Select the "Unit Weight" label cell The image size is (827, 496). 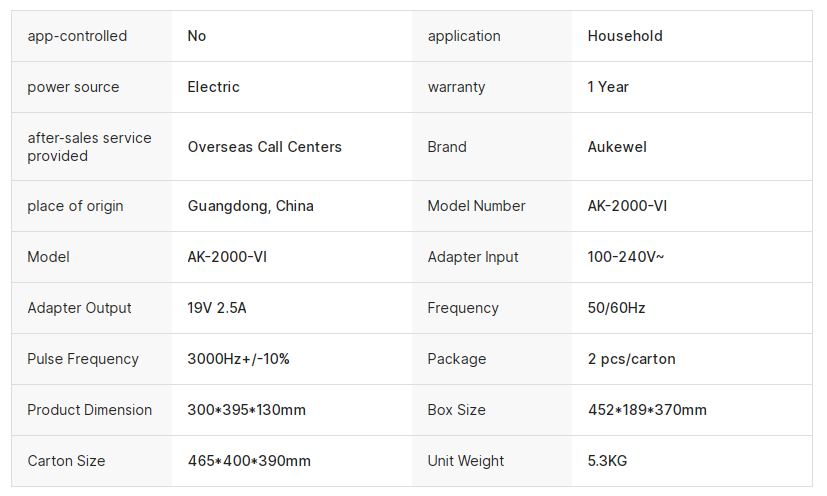click(x=466, y=461)
